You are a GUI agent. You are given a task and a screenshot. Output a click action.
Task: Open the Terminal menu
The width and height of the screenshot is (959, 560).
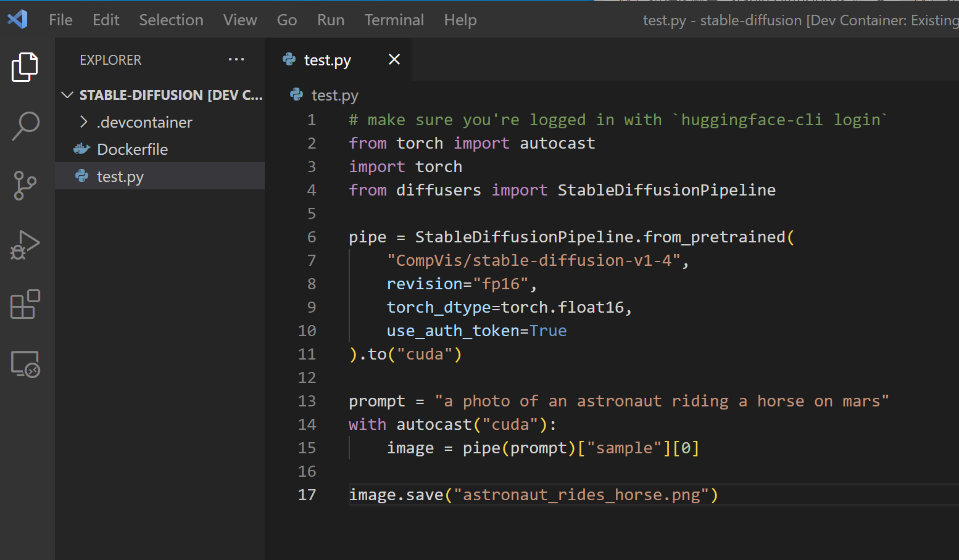pyautogui.click(x=394, y=20)
